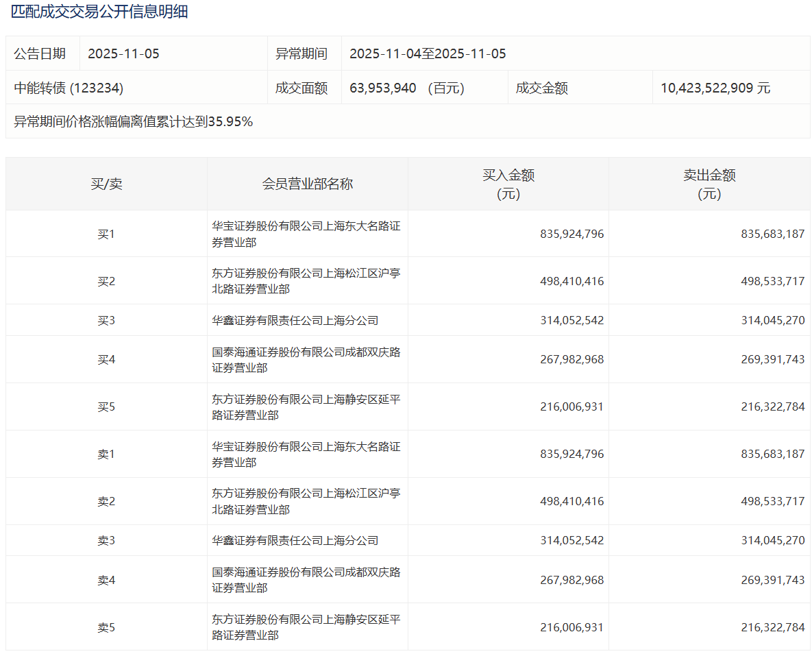Select the 成交面额 value 63,953,940
Image resolution: width=812 pixels, height=656 pixels.
click(383, 88)
